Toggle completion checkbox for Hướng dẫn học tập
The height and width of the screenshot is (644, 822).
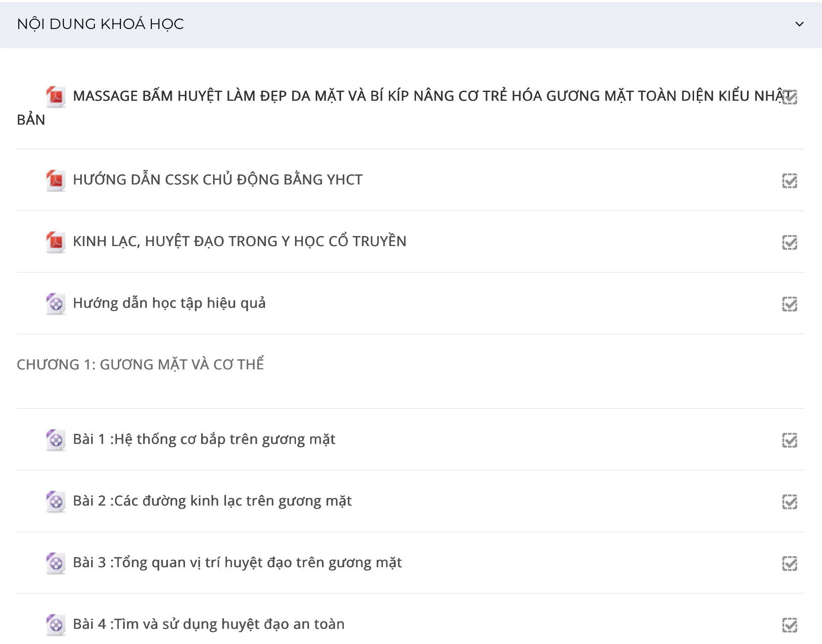(x=789, y=304)
